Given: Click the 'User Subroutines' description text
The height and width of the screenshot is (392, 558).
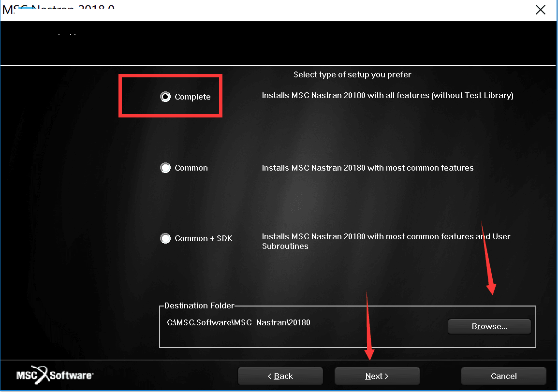Looking at the screenshot, I should point(386,241).
